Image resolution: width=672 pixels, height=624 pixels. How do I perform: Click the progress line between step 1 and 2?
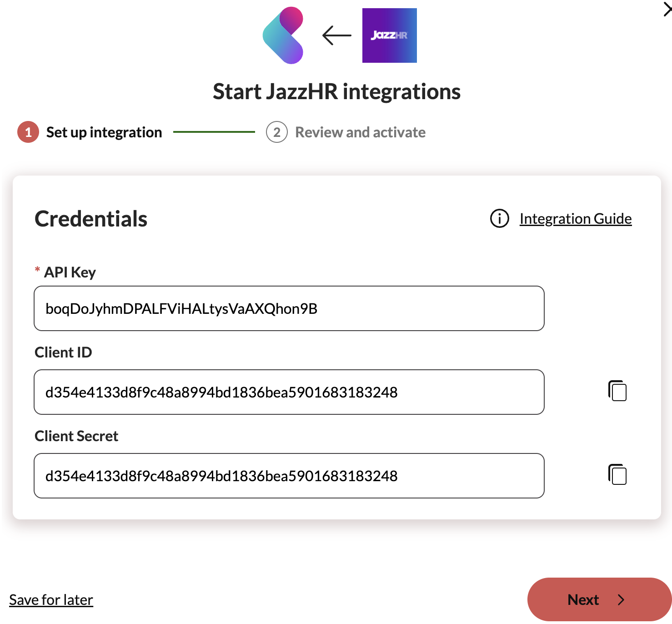pos(214,132)
